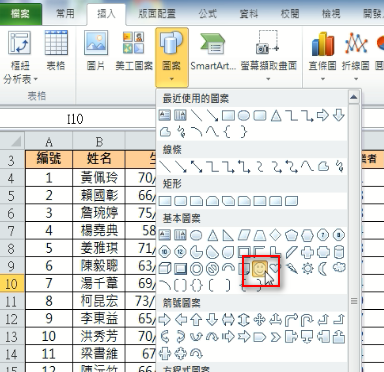Insert SmartArt graphic
Image resolution: width=384 pixels, height=372 pixels.
[213, 51]
